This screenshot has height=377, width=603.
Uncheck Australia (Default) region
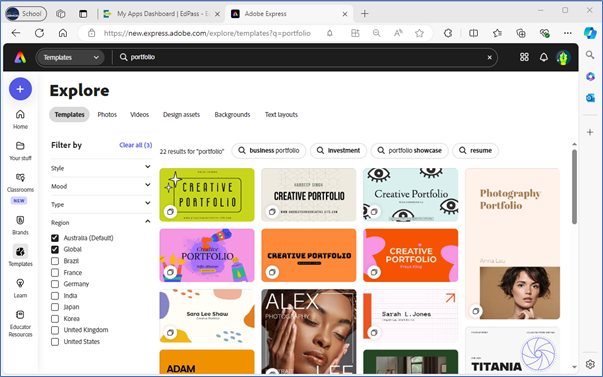[55, 238]
